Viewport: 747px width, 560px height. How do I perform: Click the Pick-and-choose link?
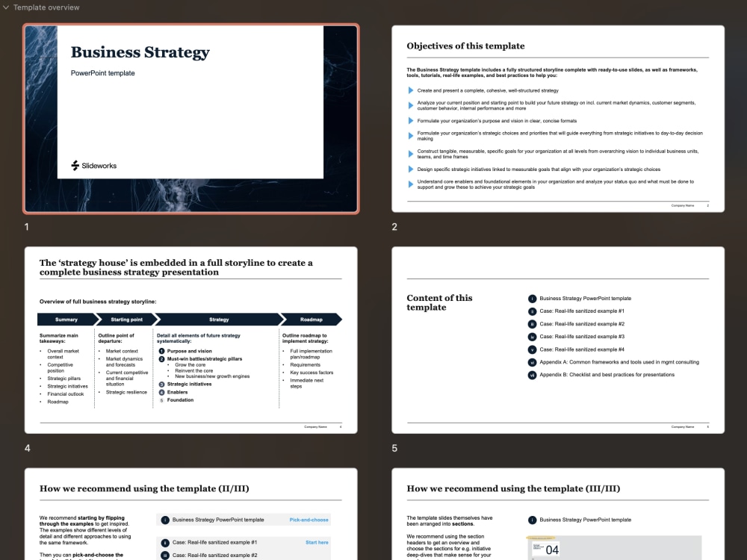309,519
